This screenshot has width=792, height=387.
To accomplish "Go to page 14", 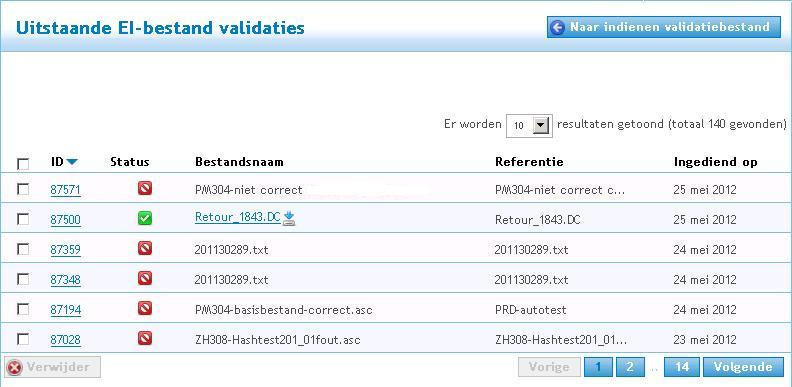I will (682, 367).
